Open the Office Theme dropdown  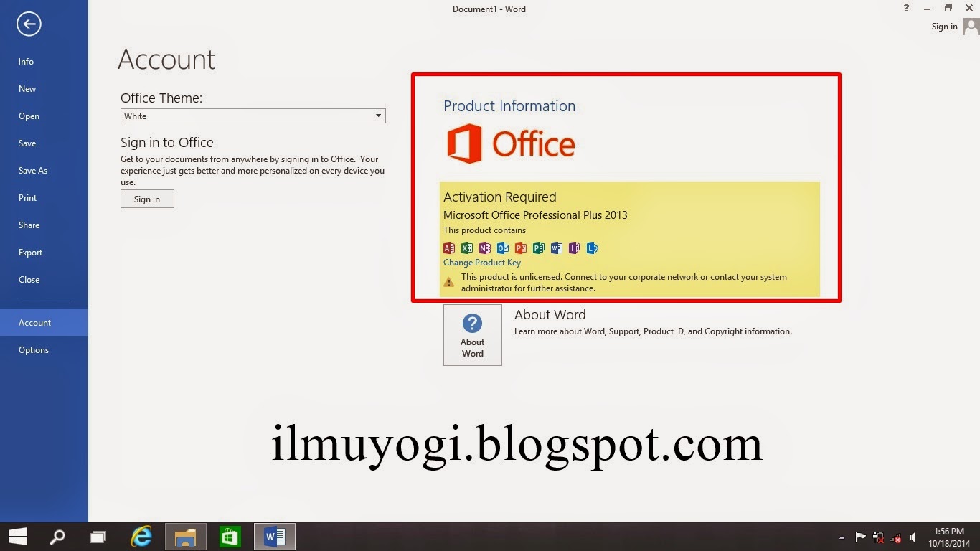pos(253,116)
